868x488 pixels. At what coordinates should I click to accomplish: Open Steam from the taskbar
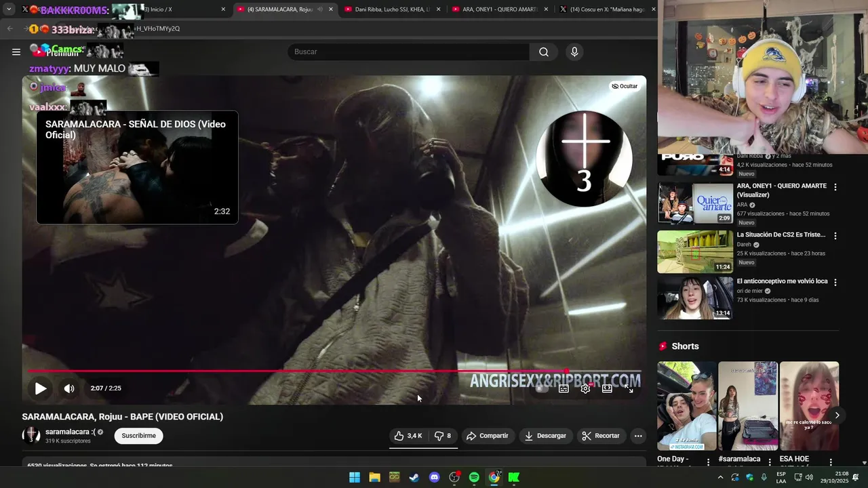pos(414,477)
